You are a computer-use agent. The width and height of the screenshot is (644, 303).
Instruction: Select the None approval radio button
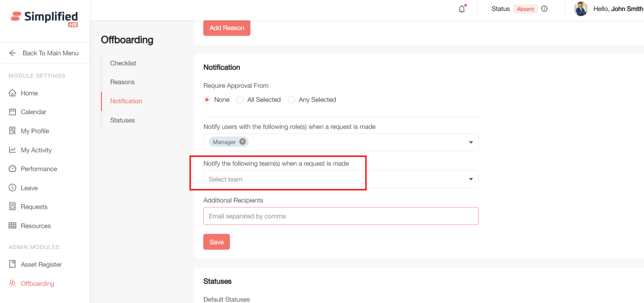[x=207, y=100]
